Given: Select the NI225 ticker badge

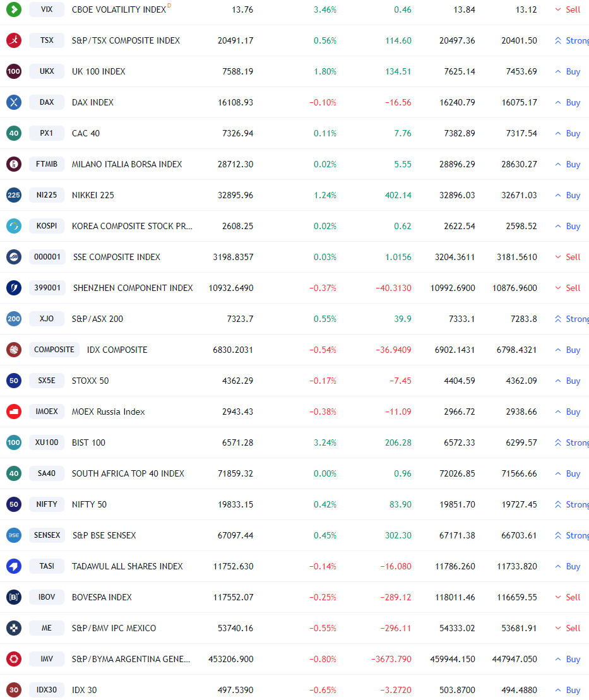Looking at the screenshot, I should [x=47, y=195].
